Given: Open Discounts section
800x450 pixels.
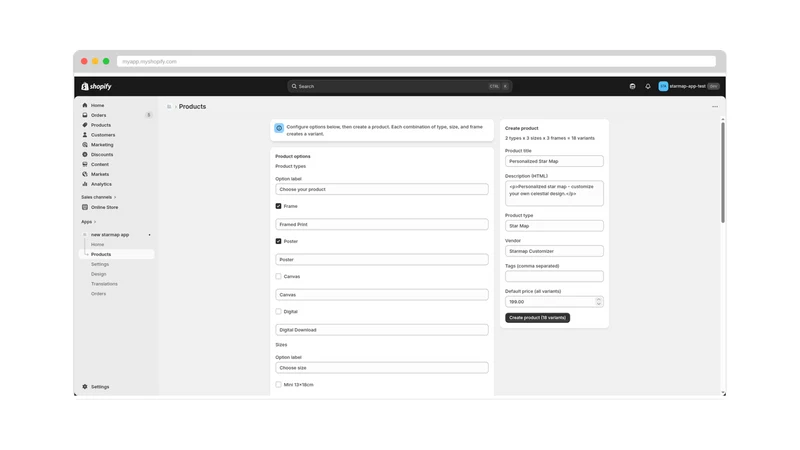Looking at the screenshot, I should click(x=102, y=155).
